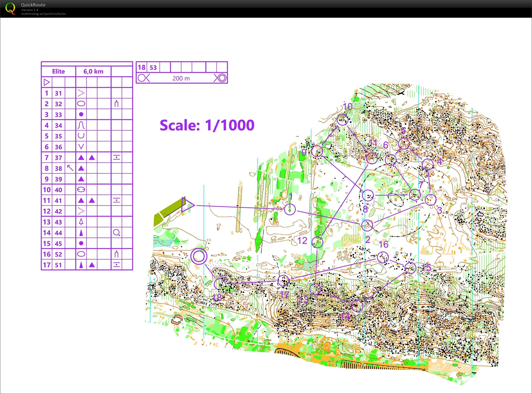This screenshot has width=532, height=394.
Task: Click the Elite course header cell
Action: [58, 71]
